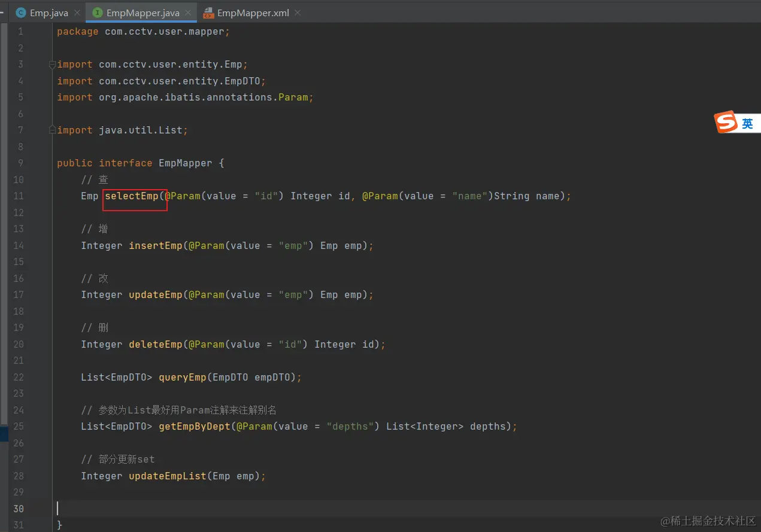The image size is (761, 532).
Task: Click the interface icon on EmpMapper.java tab
Action: click(x=98, y=13)
